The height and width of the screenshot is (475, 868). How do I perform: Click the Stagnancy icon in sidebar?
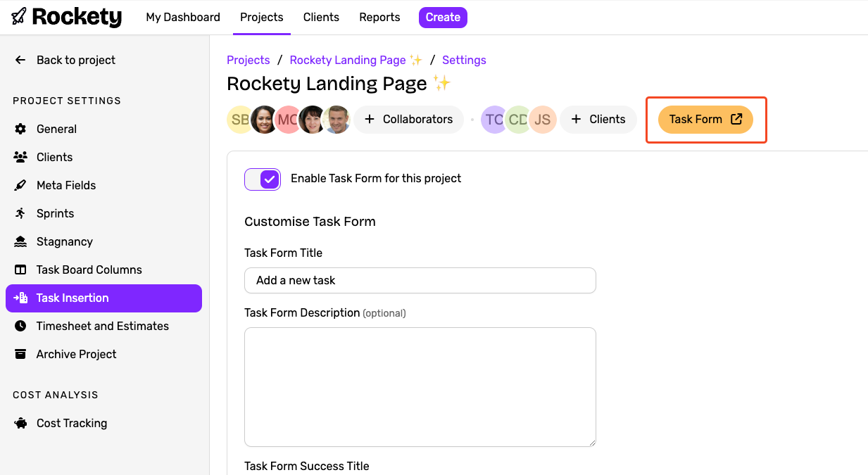[20, 241]
